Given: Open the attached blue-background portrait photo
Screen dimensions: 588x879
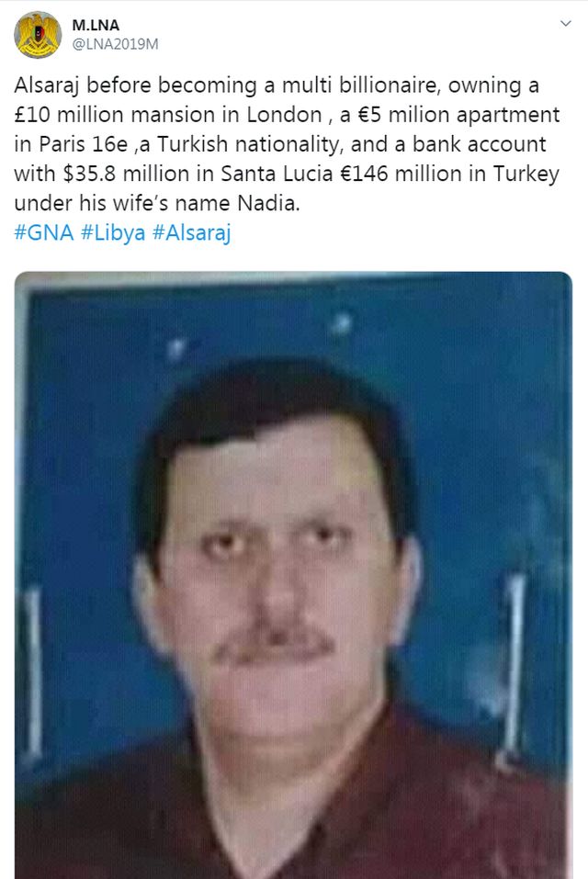Looking at the screenshot, I should 293,575.
